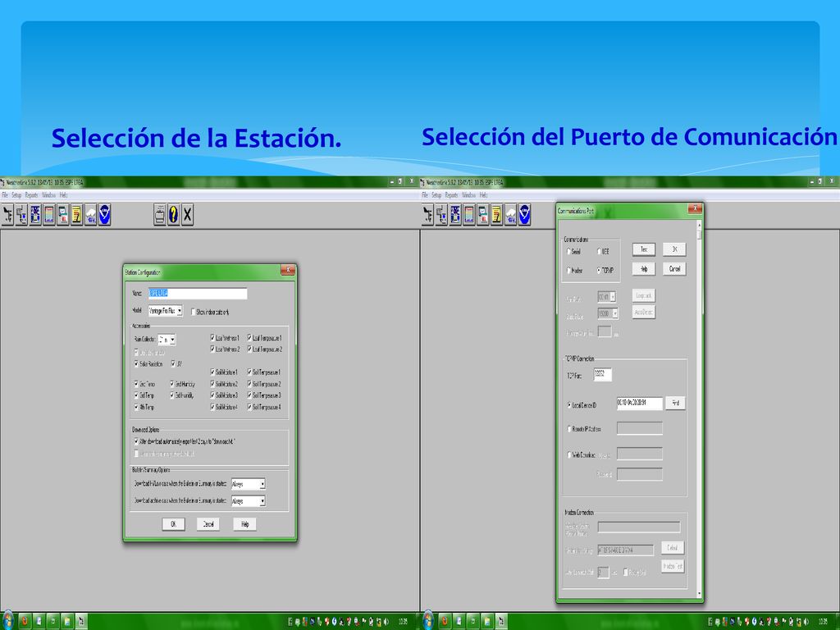840x630 pixels.
Task: Click weather vane icon in Communications Port window toolbar
Action: point(427,215)
